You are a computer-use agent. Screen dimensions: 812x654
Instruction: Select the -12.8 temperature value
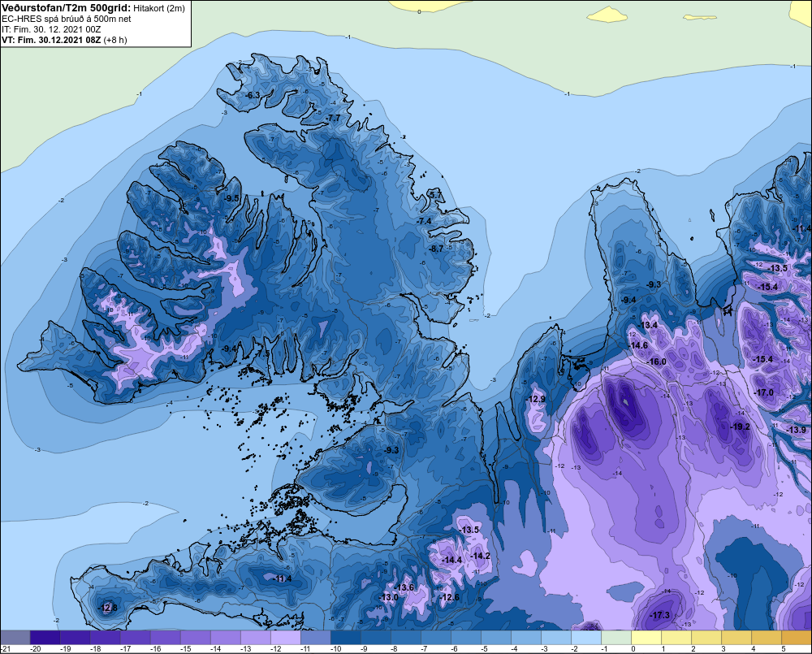(107, 608)
